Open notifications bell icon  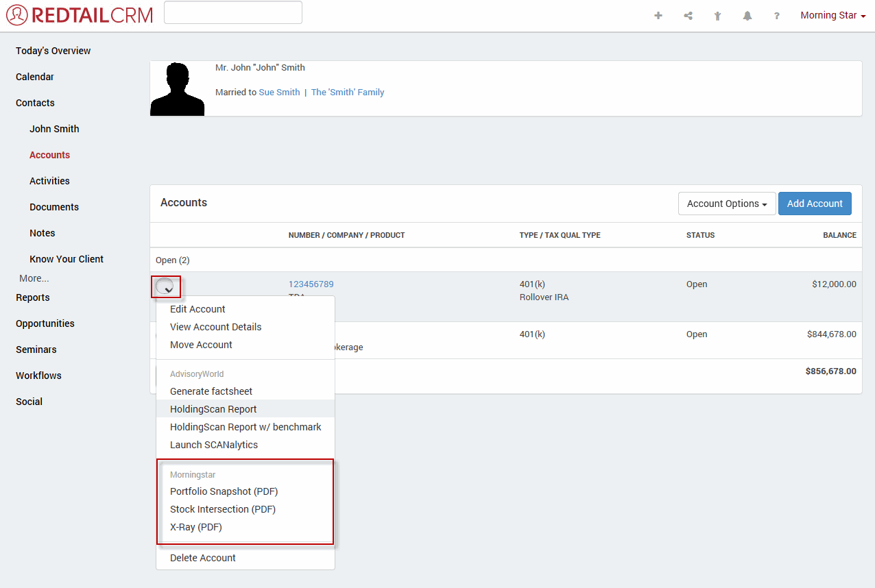click(747, 16)
